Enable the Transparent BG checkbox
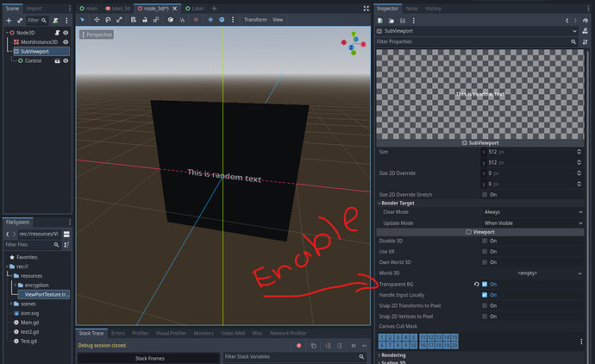 point(485,284)
